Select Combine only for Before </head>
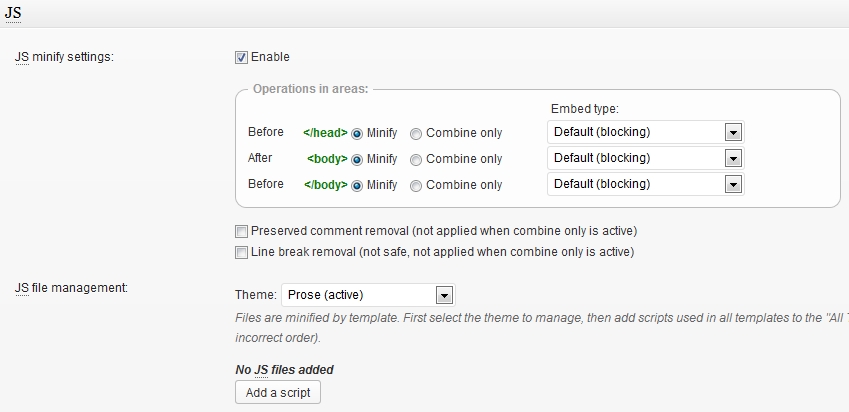This screenshot has height=412, width=849. 417,133
